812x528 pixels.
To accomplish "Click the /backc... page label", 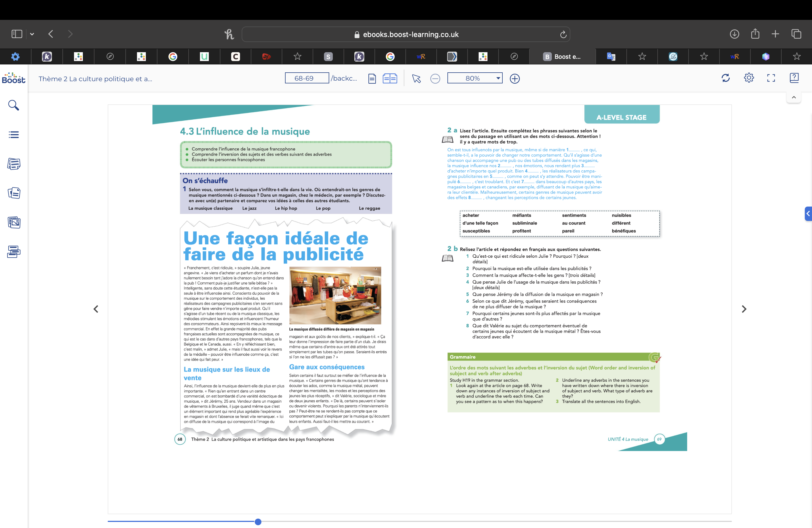I will 344,78.
